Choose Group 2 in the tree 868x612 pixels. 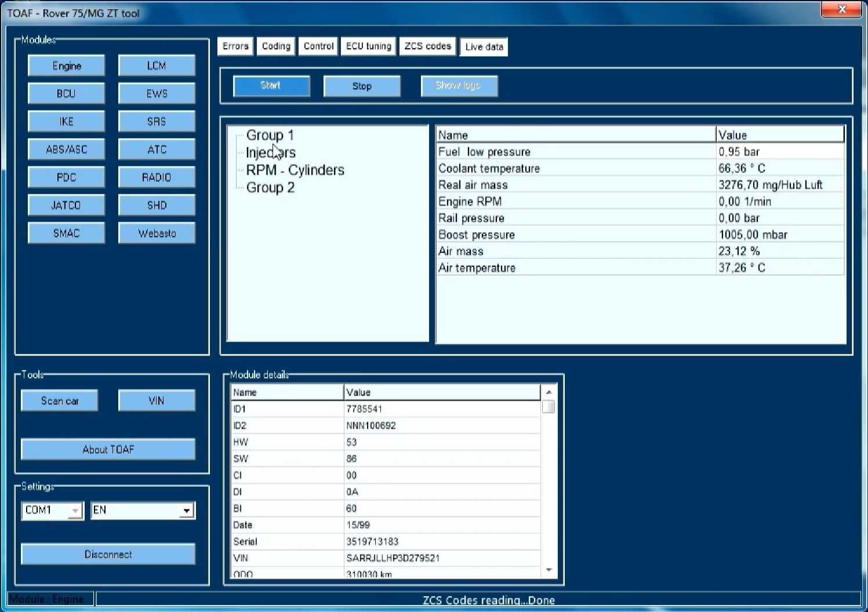click(x=270, y=187)
